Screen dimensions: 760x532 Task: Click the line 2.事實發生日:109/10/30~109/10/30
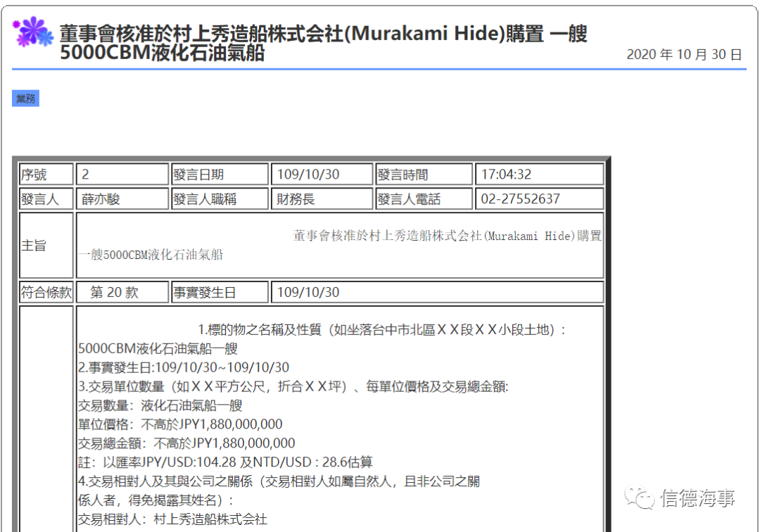184,368
